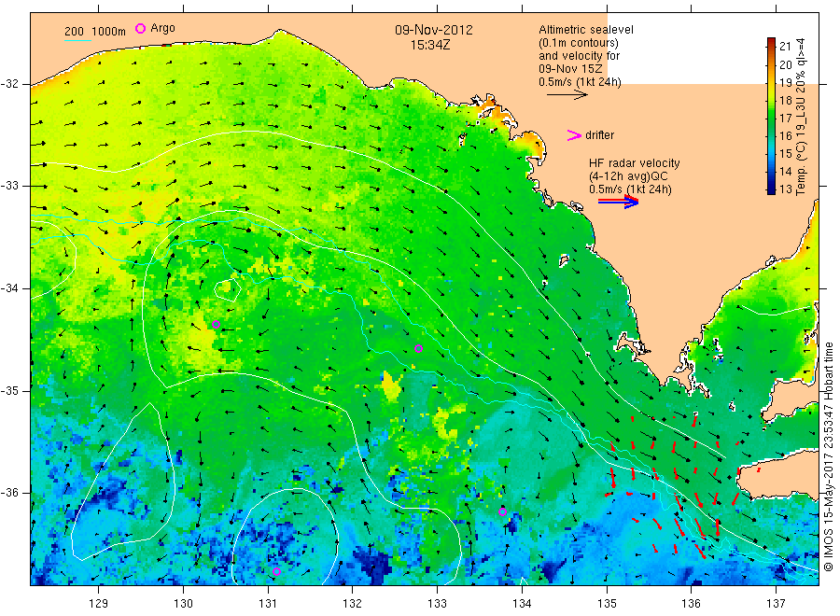
Task: Click the HF radar red-blue legend arrow
Action: (618, 202)
